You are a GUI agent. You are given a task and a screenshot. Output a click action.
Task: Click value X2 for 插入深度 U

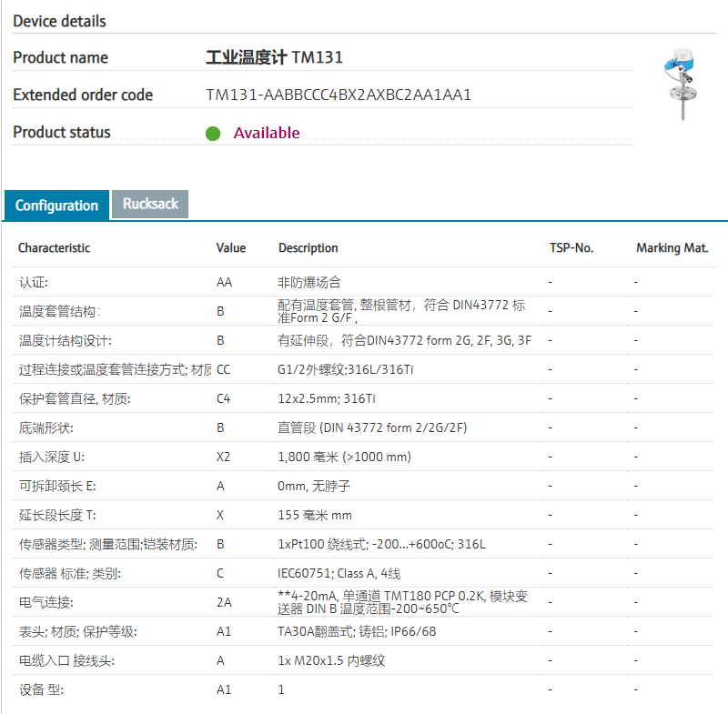pyautogui.click(x=224, y=457)
